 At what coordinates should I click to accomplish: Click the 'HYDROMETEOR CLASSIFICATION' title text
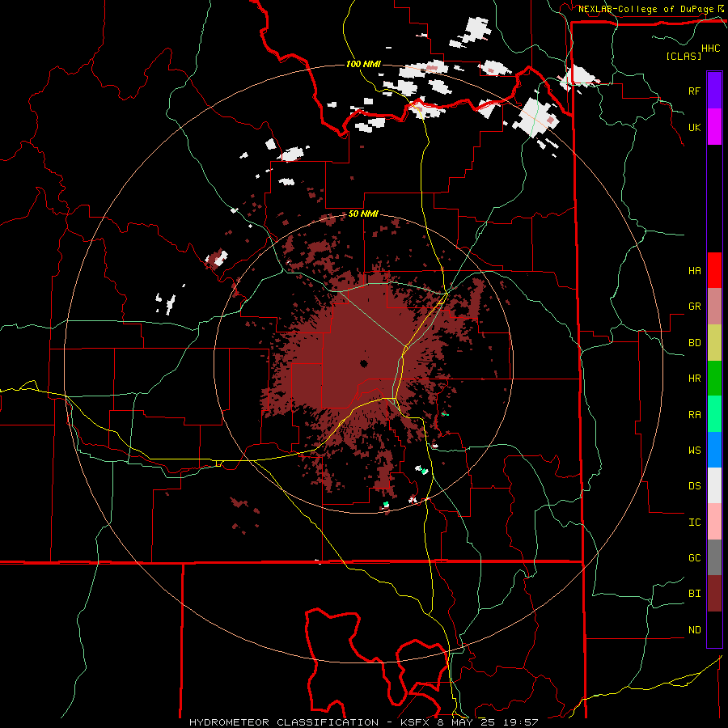point(284,722)
